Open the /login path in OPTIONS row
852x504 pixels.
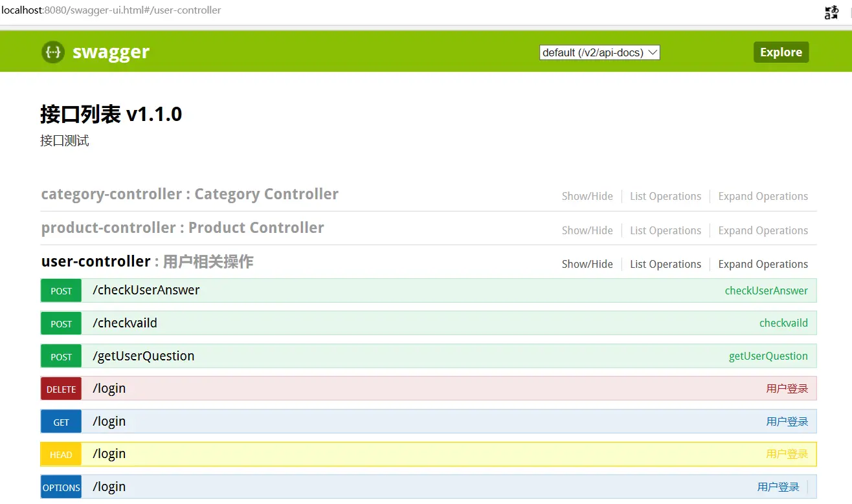click(x=109, y=487)
